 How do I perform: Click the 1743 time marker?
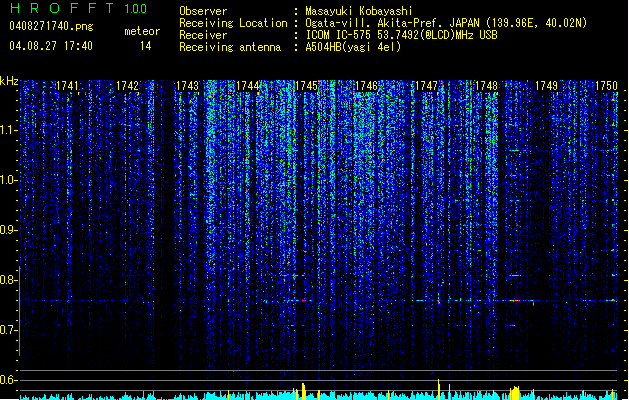(x=187, y=86)
